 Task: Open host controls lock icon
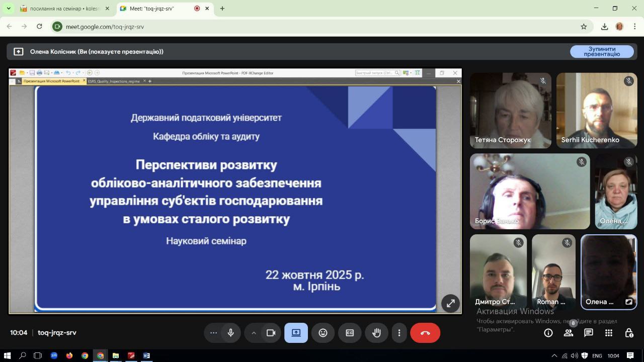pyautogui.click(x=629, y=333)
